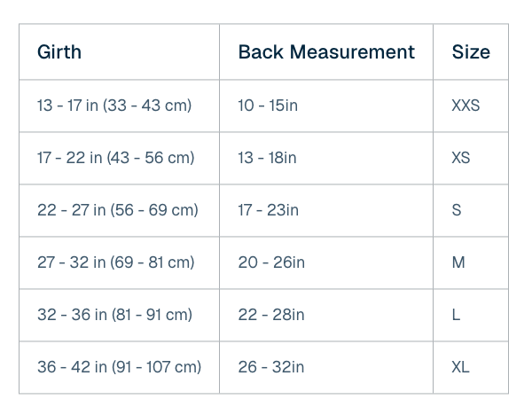
Task: Click the 26 - 32in back measurement cell
Action: pyautogui.click(x=326, y=367)
